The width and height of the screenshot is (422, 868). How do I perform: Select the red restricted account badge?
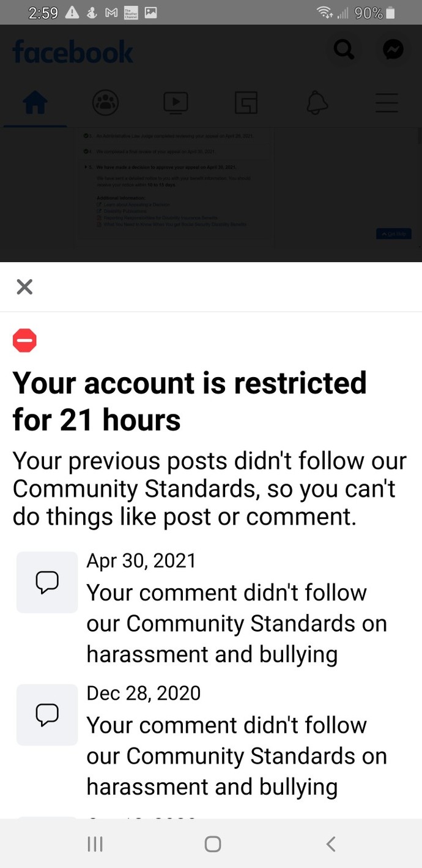point(24,340)
